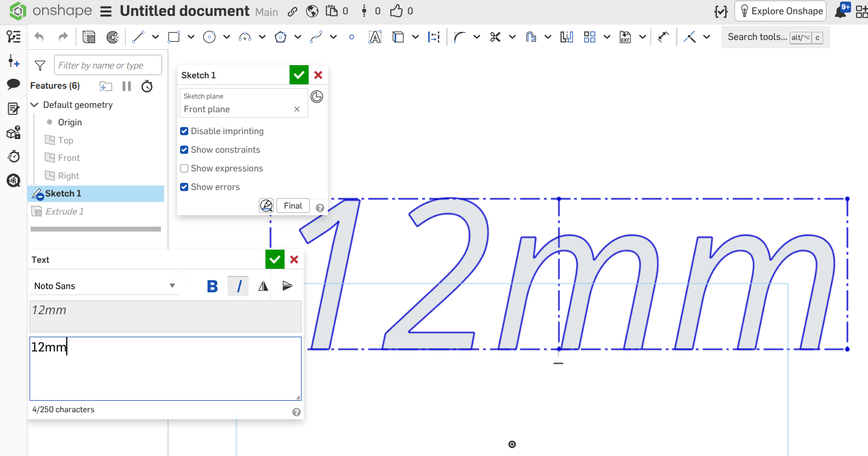The image size is (868, 456).
Task: Click the thumbs-up like icon
Action: tap(397, 11)
